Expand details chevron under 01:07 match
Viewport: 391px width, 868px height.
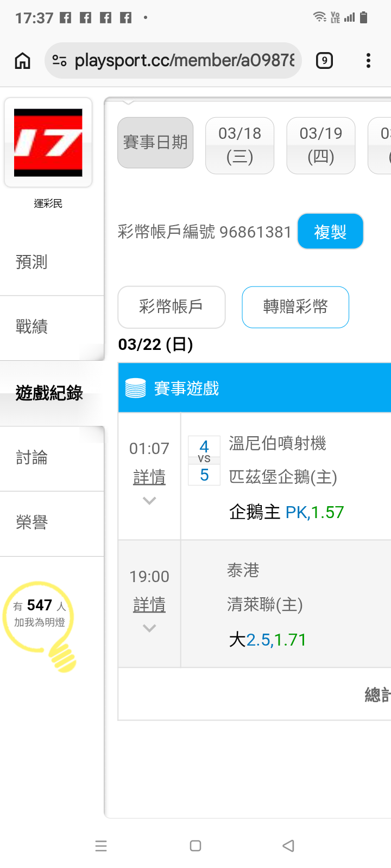[149, 501]
